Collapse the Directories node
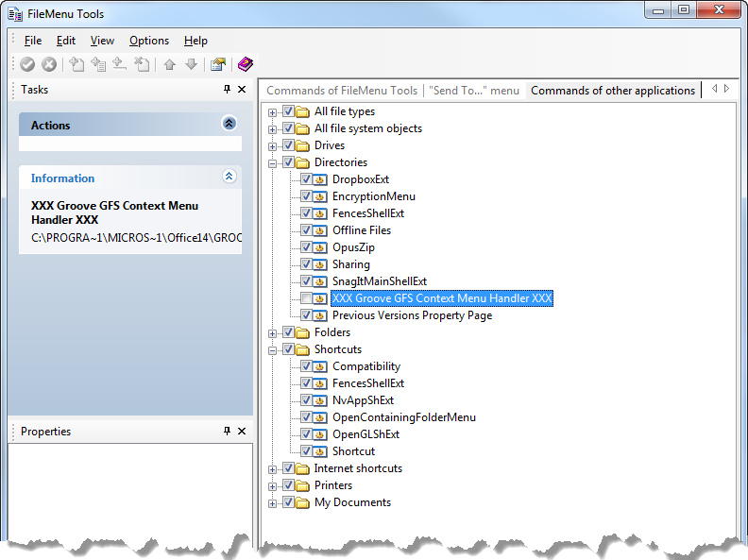The image size is (748, 560). [272, 163]
